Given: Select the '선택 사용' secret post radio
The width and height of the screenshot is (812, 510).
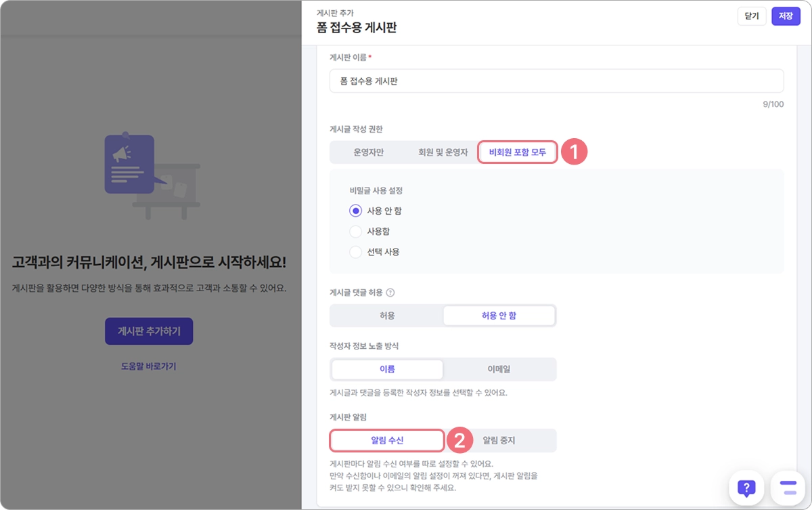Looking at the screenshot, I should pyautogui.click(x=356, y=252).
